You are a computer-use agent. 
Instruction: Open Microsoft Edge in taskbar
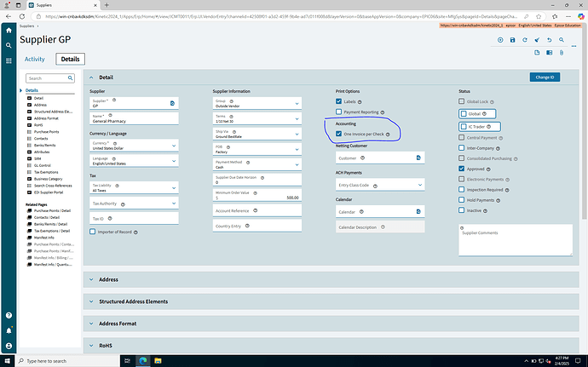[x=143, y=361]
